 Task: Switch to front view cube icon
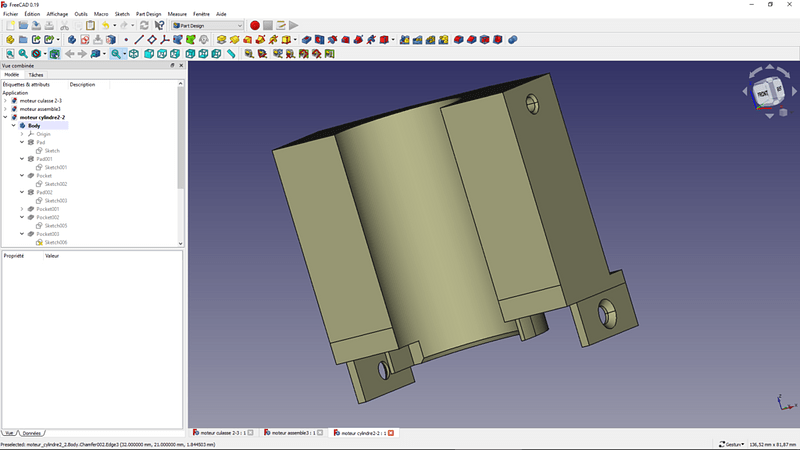click(149, 54)
